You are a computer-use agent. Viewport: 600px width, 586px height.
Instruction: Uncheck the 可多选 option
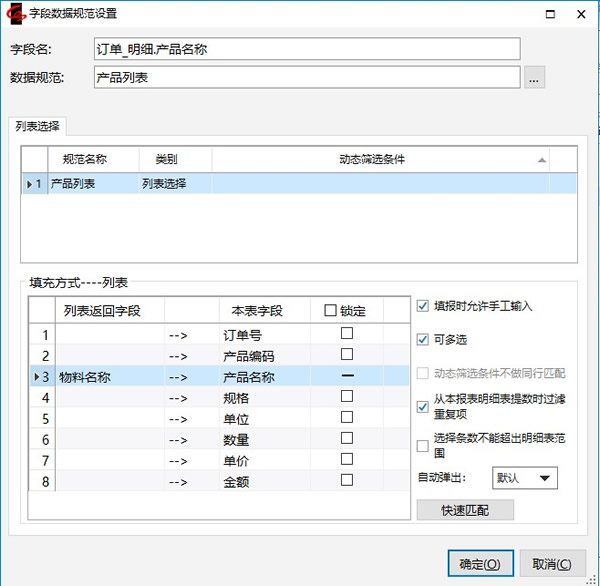[423, 340]
